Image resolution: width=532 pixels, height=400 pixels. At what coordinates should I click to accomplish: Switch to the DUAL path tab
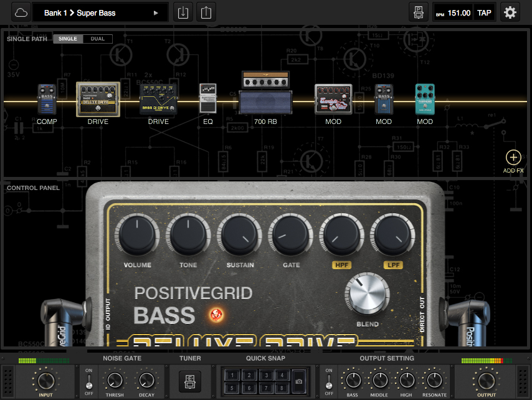pos(98,39)
